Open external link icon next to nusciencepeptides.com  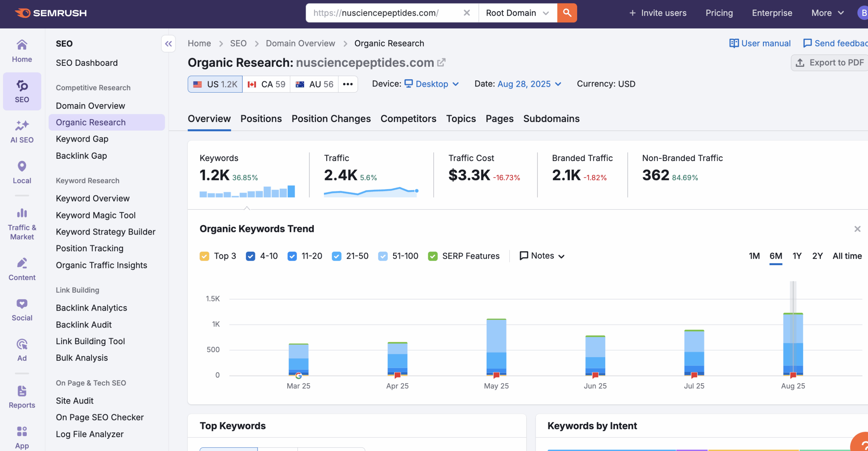tap(441, 62)
